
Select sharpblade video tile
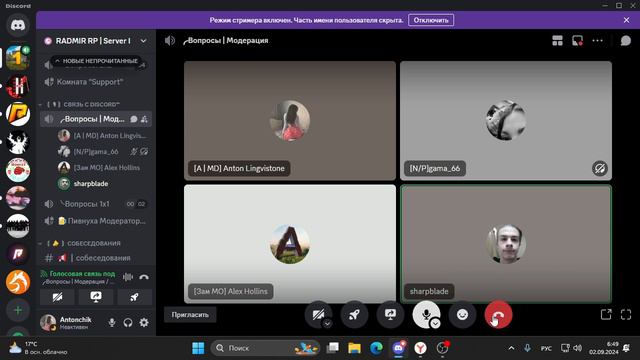point(506,244)
